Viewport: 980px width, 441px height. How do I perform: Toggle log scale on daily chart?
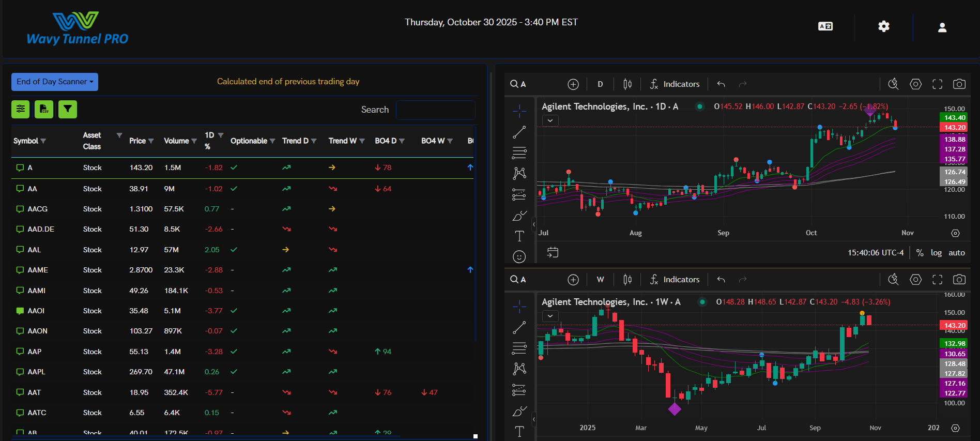click(936, 253)
